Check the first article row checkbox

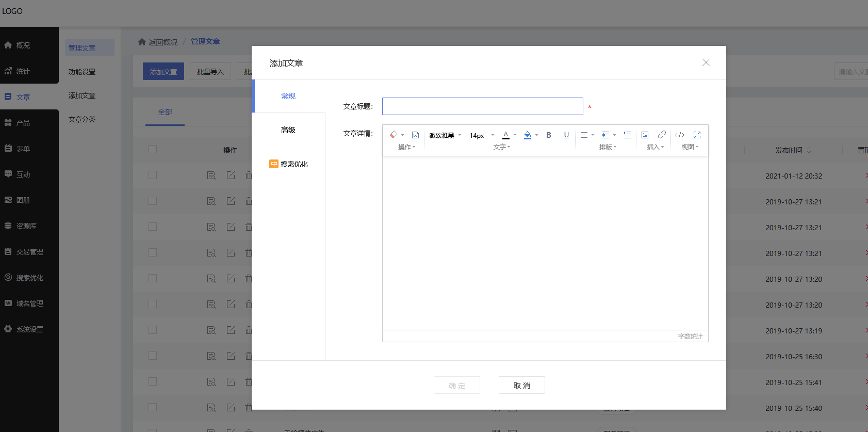[x=153, y=175]
